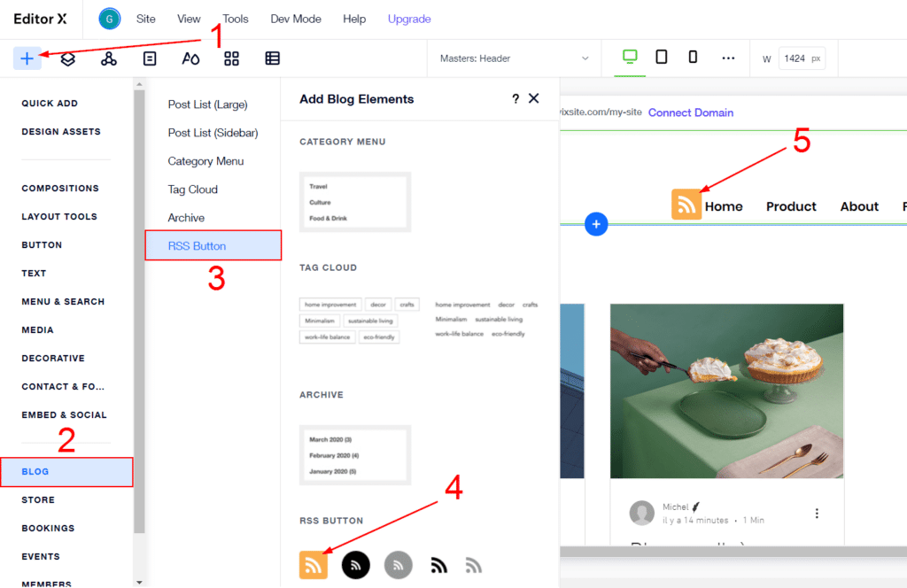Open the Theme Manager text-color icon
The width and height of the screenshot is (907, 588).
click(190, 58)
